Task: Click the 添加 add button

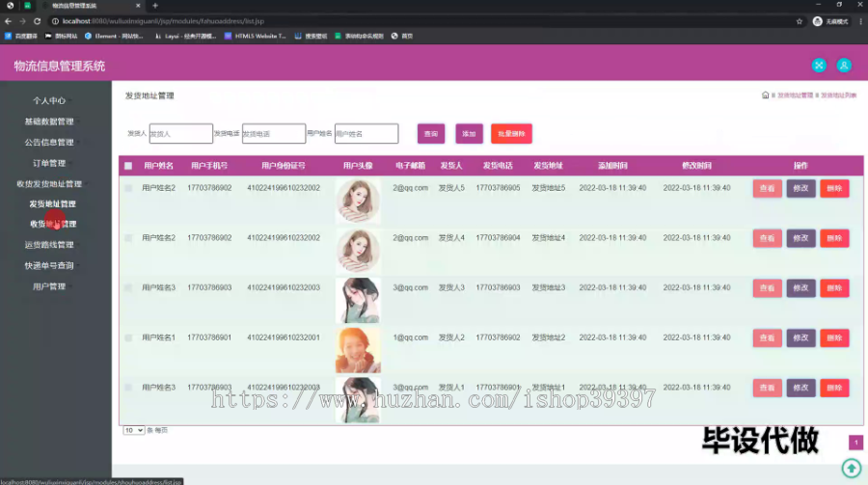Action: pyautogui.click(x=469, y=133)
